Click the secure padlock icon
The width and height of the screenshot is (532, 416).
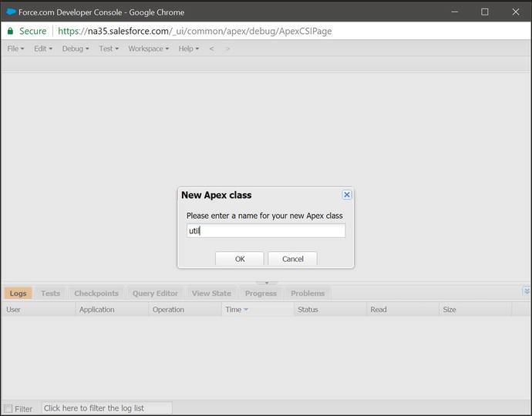[x=10, y=31]
